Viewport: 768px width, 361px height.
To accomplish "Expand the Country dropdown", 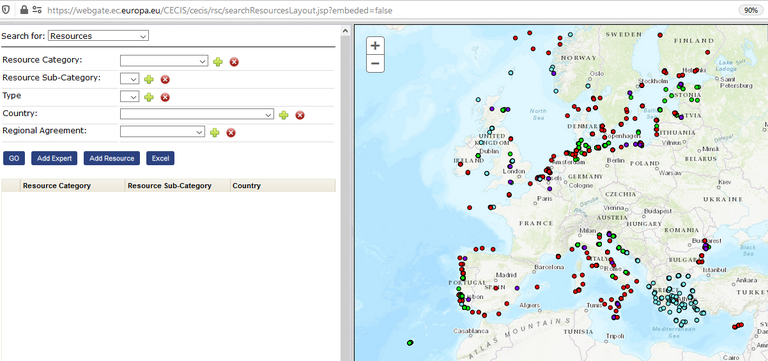I will click(x=197, y=114).
